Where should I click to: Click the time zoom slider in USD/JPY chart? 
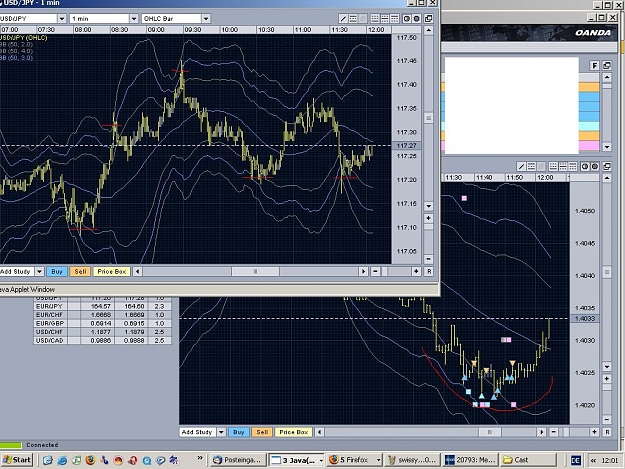pos(385,272)
